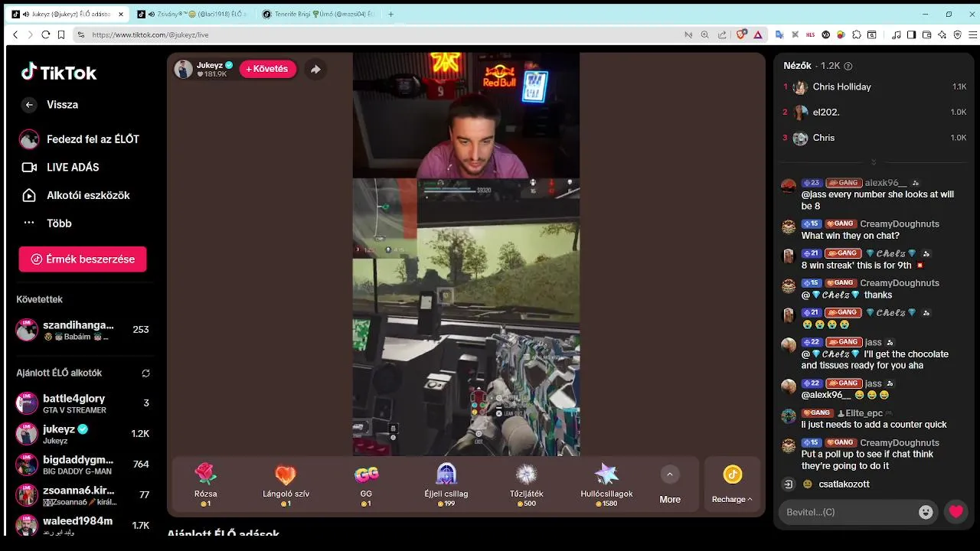The image size is (980, 551).
Task: Open zoom magnifier in address bar
Action: (704, 34)
